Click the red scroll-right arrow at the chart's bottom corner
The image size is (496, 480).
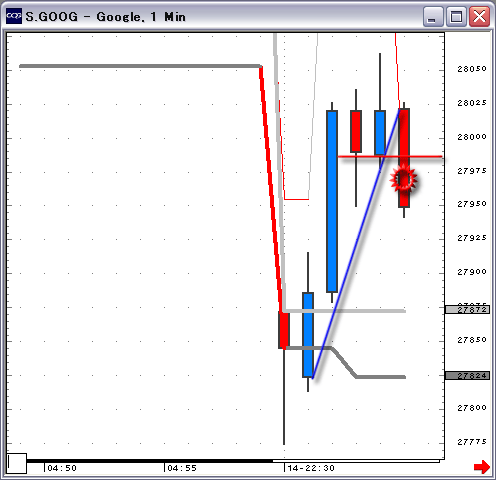482,466
